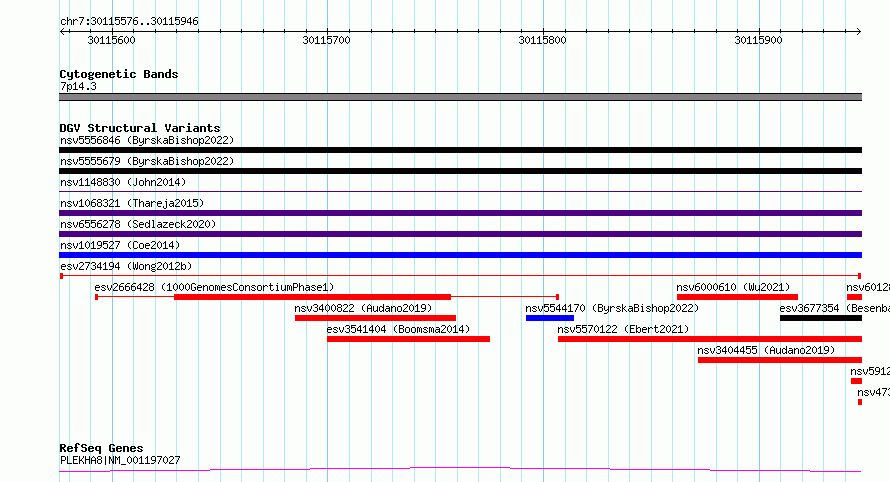
Task: Select the gray cytogenetic band bar
Action: 460,97
